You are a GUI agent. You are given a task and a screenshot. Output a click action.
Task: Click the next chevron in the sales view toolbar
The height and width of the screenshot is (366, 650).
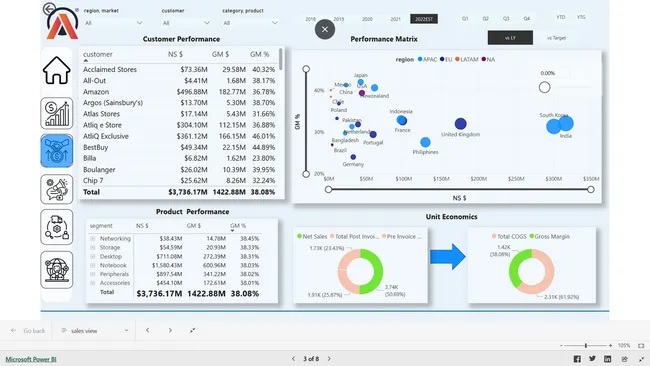[x=170, y=330]
